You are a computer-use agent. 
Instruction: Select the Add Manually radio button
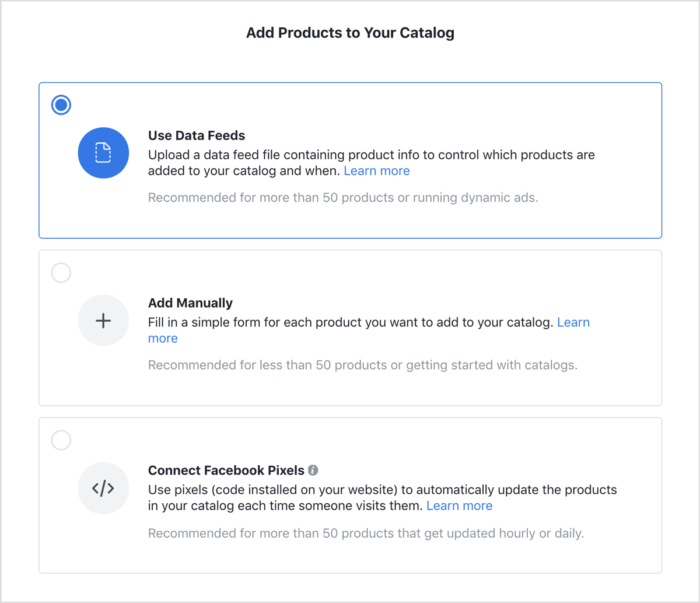coord(61,273)
